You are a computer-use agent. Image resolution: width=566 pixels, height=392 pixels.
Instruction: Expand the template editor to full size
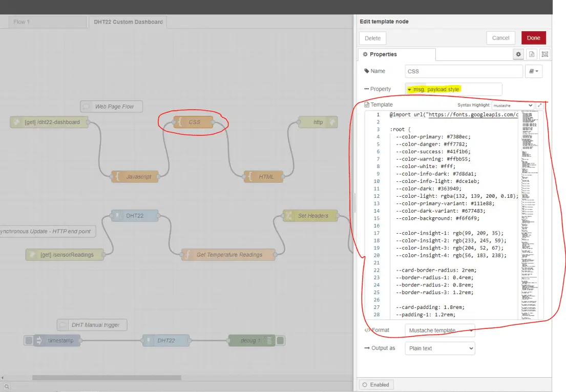coord(539,105)
